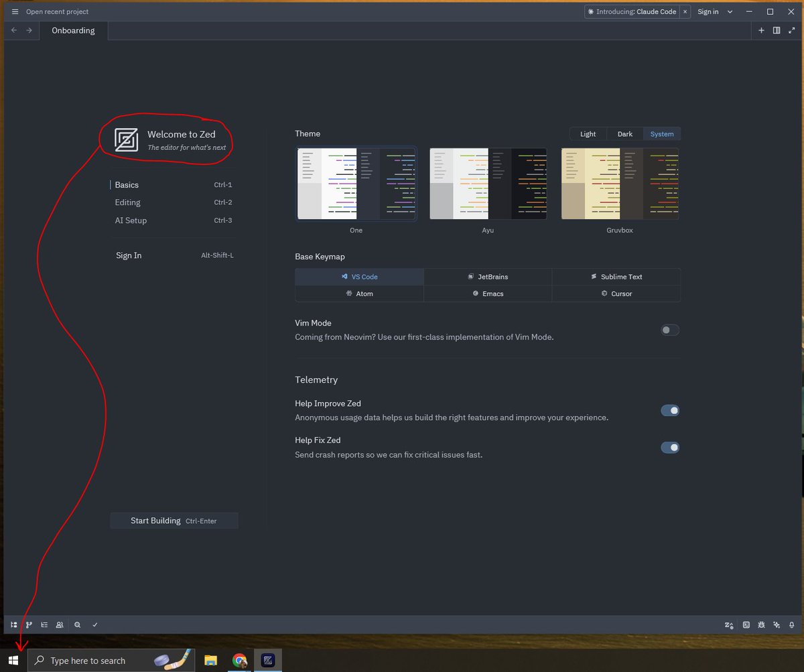Zoom the pane with expand icon
The image size is (804, 672).
point(792,30)
